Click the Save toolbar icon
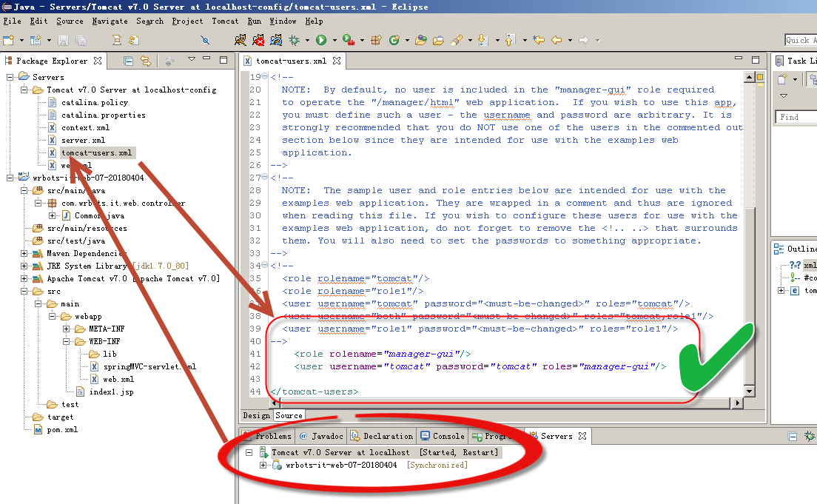The image size is (817, 504). tap(63, 40)
